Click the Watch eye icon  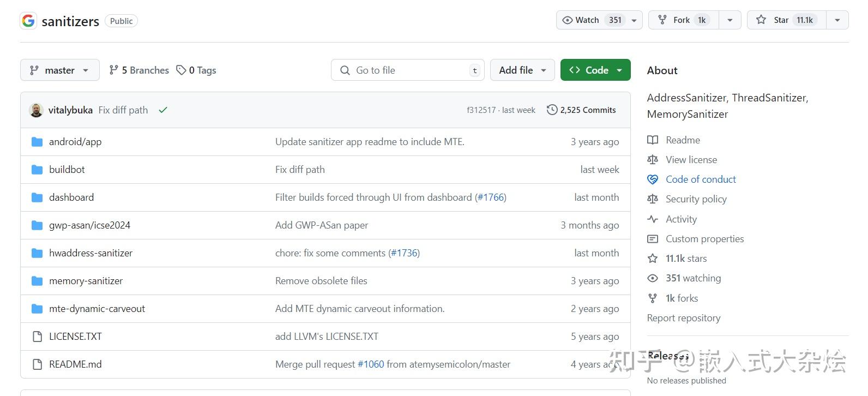[568, 20]
